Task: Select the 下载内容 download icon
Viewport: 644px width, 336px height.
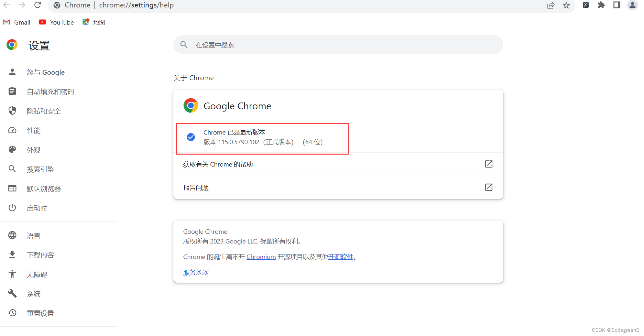Action: coord(12,255)
